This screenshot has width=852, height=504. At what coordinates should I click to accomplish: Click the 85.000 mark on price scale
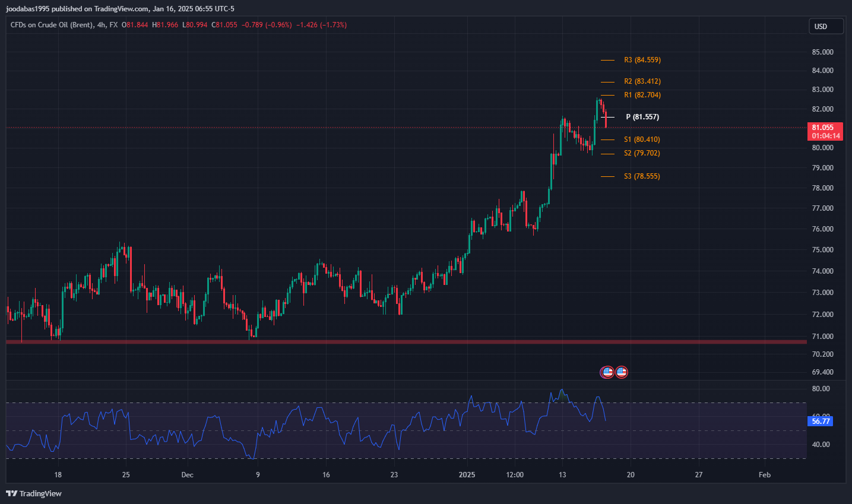point(822,52)
